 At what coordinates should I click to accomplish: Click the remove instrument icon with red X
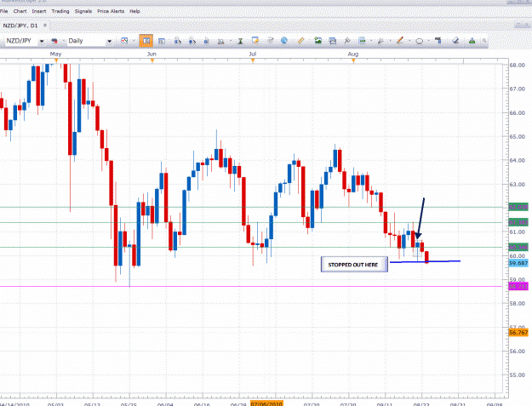[x=54, y=41]
